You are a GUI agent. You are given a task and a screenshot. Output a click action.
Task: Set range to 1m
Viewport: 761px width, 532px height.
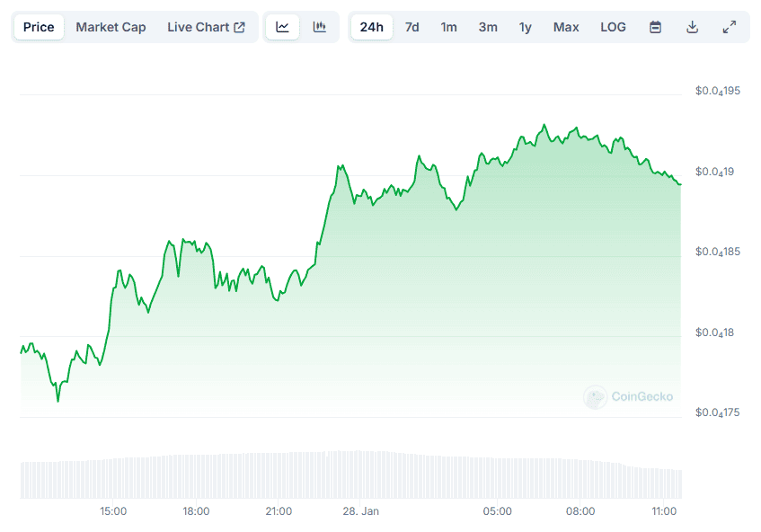(448, 27)
